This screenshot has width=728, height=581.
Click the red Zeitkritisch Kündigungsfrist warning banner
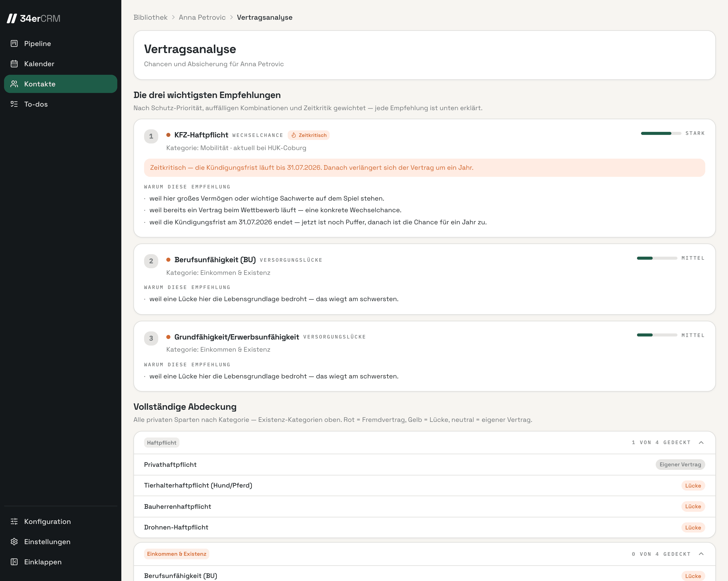click(x=424, y=168)
